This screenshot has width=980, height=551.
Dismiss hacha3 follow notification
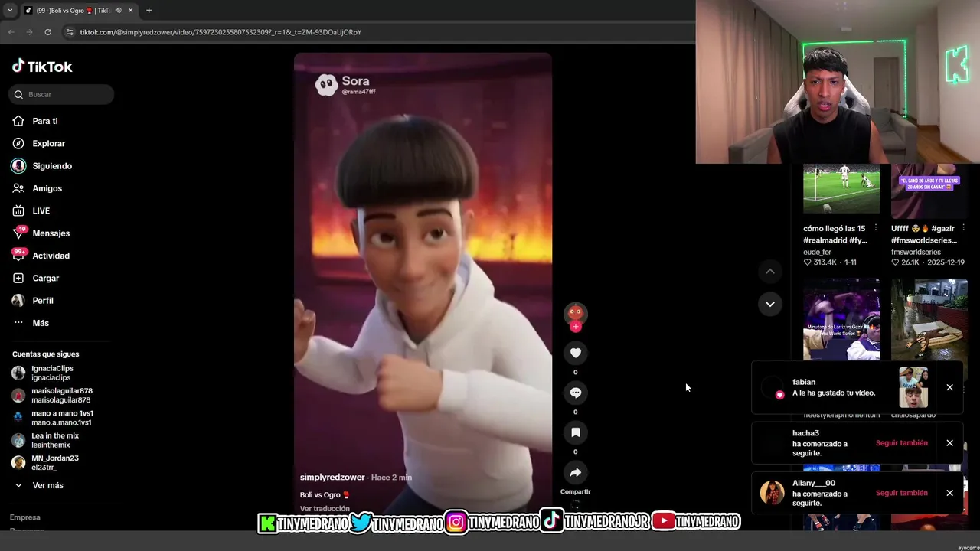tap(949, 443)
